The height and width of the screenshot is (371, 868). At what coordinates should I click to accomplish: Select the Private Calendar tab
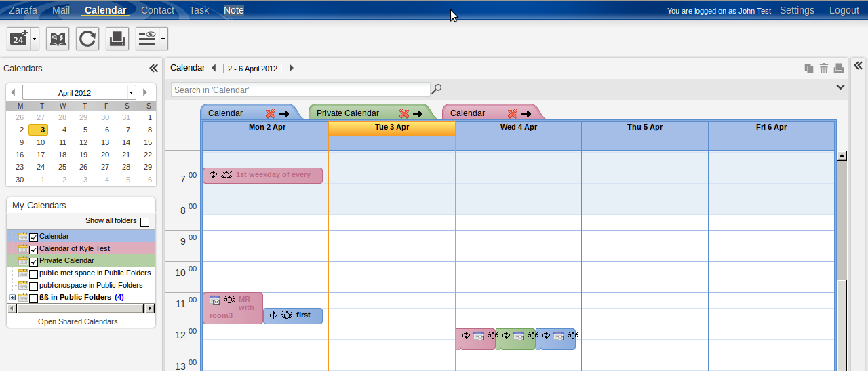click(348, 113)
